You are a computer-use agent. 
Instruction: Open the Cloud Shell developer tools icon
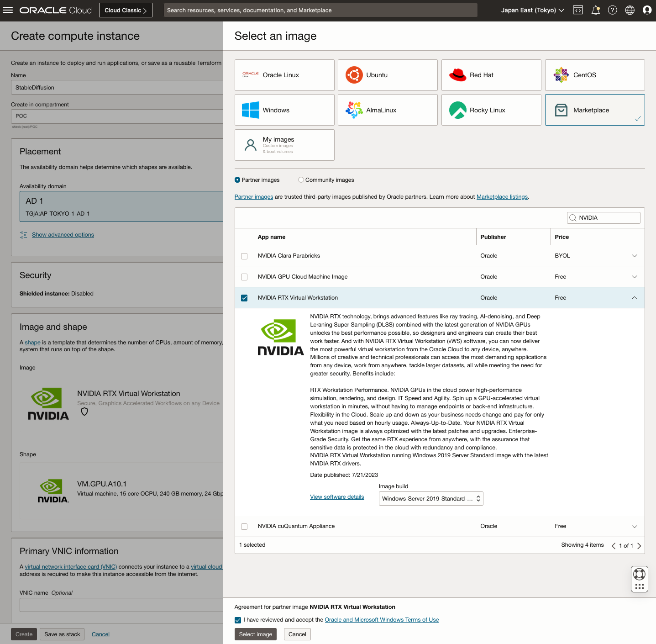(578, 10)
